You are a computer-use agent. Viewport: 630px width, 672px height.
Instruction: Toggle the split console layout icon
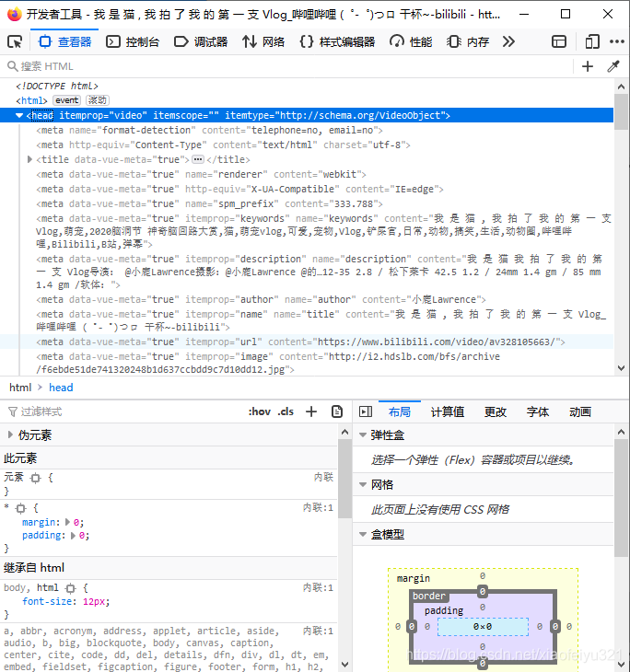pyautogui.click(x=559, y=42)
